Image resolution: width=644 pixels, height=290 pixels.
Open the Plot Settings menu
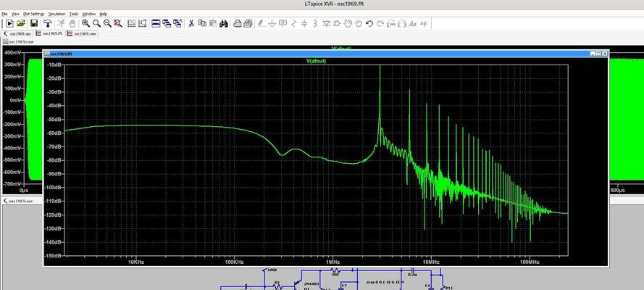pyautogui.click(x=33, y=14)
